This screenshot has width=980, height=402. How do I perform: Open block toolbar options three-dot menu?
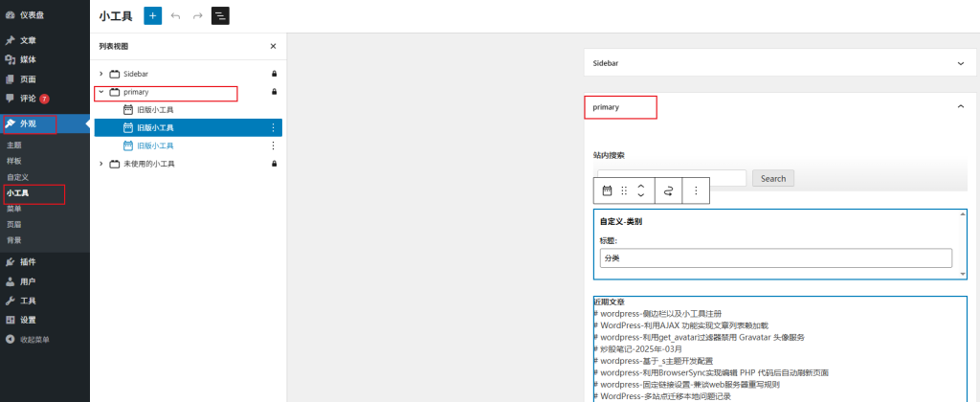tap(696, 190)
